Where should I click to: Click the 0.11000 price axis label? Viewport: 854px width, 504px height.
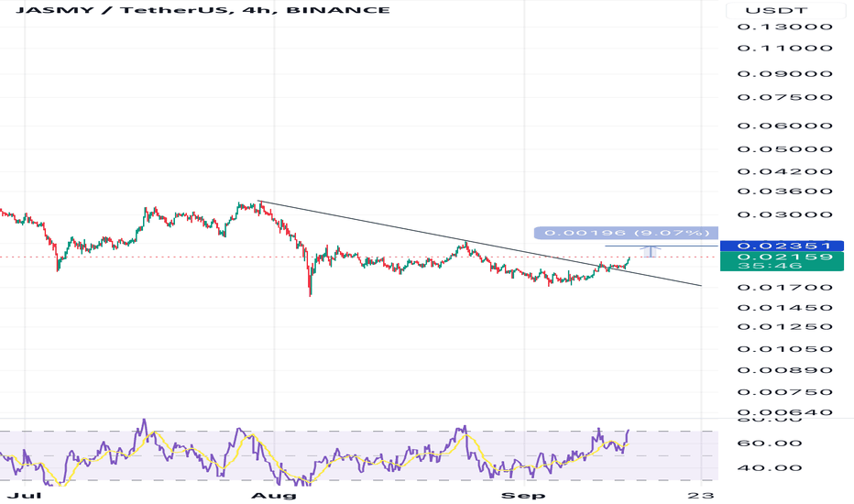click(785, 48)
